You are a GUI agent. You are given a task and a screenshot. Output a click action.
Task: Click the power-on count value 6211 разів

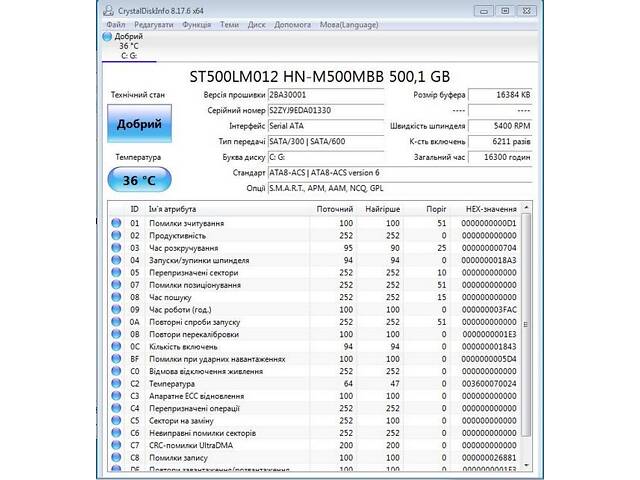coord(500,141)
